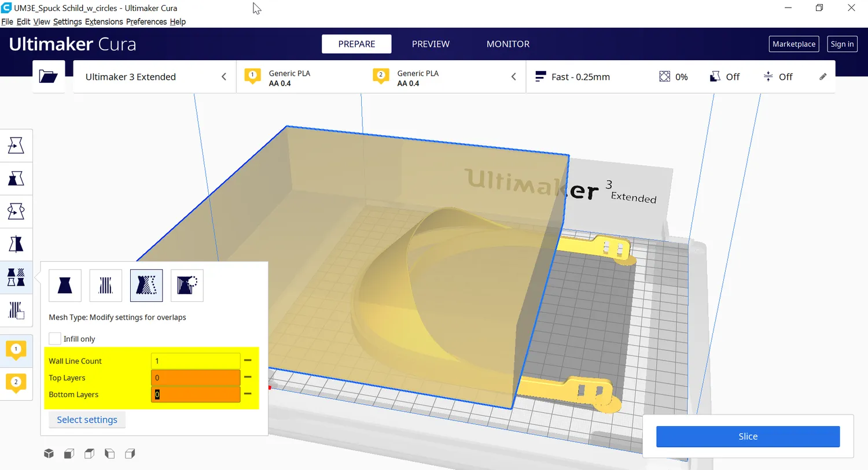Remove the Wall Line Count setting
868x470 pixels.
(x=248, y=360)
